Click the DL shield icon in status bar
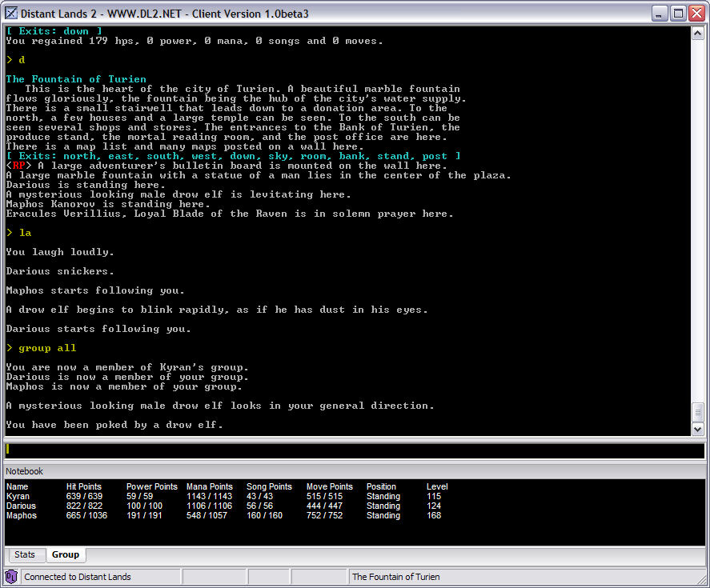The image size is (710, 588). pyautogui.click(x=11, y=576)
